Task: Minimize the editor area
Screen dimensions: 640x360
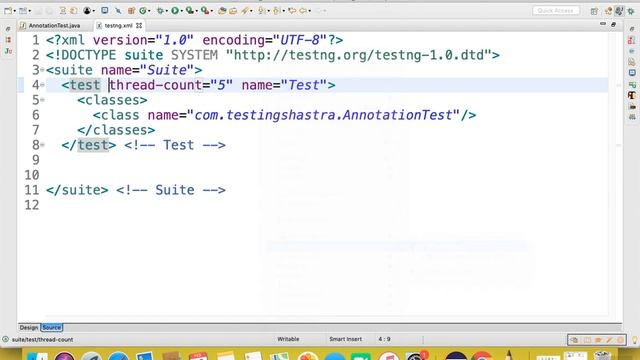Action: pyautogui.click(x=603, y=24)
